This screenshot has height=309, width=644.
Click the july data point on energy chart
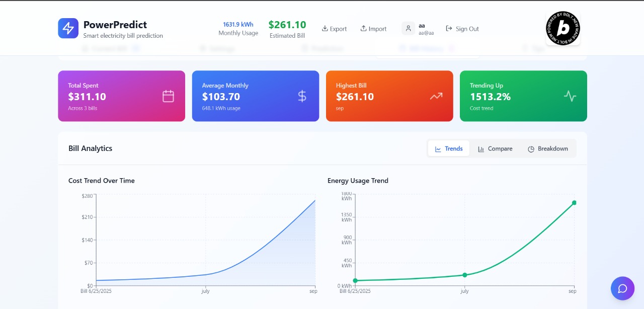click(465, 275)
